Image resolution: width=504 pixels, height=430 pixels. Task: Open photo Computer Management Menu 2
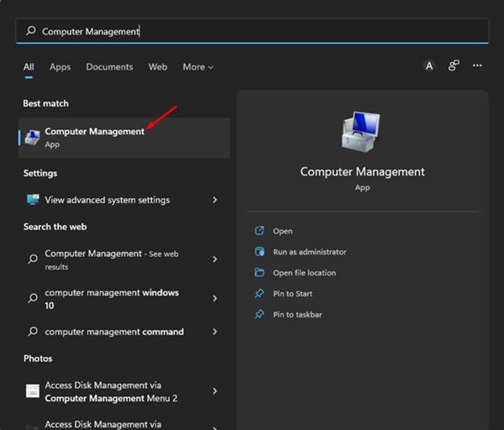pos(124,391)
